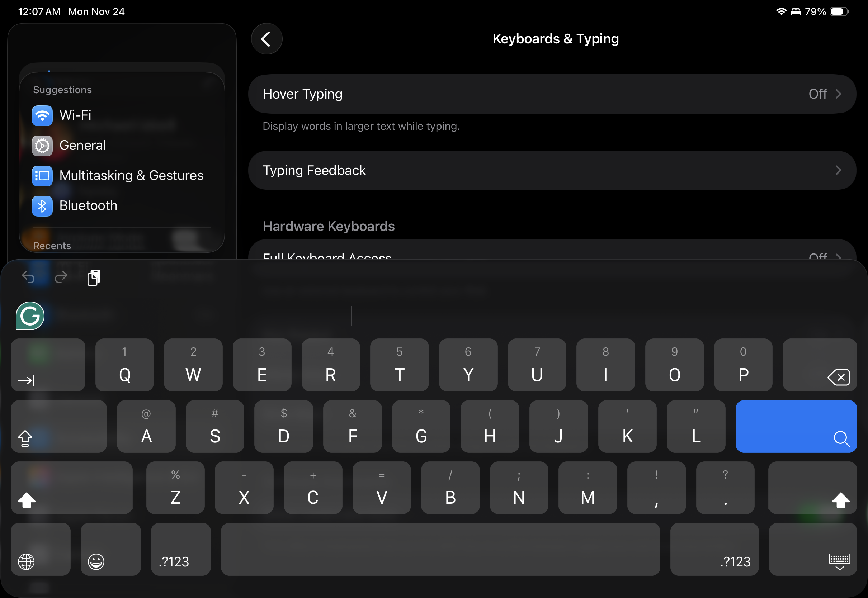
Task: Open Hover Typing settings
Action: (552, 94)
